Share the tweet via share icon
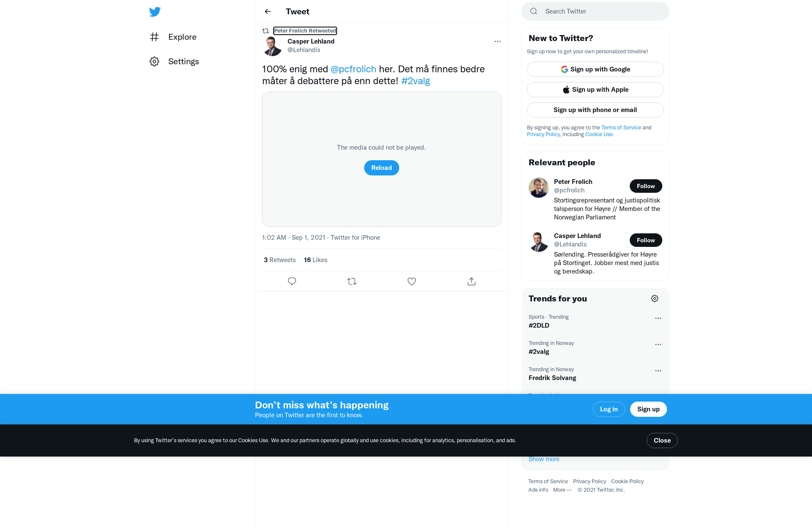Image resolution: width=812 pixels, height=528 pixels. (472, 281)
